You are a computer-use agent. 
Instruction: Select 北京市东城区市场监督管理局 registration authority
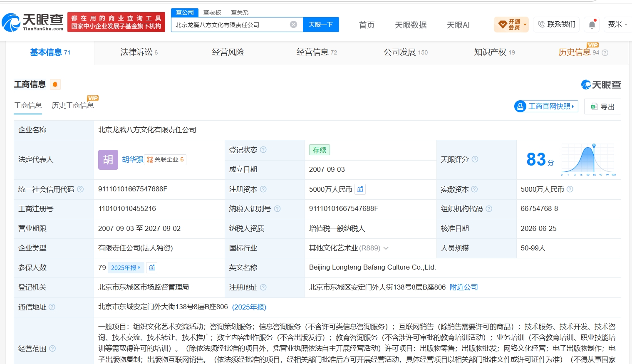tap(144, 287)
